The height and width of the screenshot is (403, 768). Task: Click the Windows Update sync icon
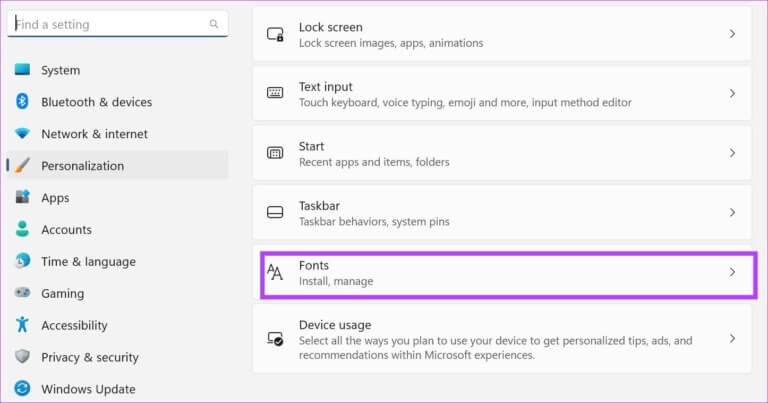point(22,388)
